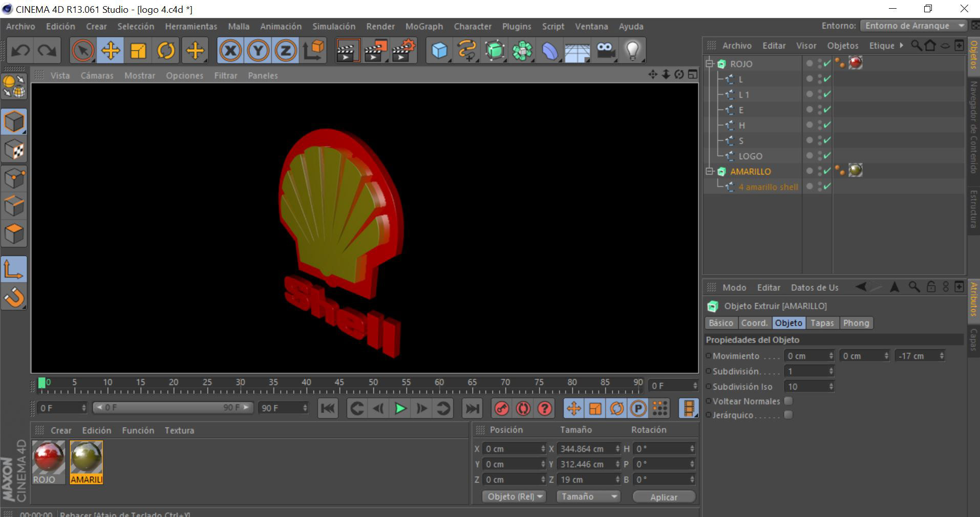
Task: Open the floor environment objects icon
Action: (578, 51)
